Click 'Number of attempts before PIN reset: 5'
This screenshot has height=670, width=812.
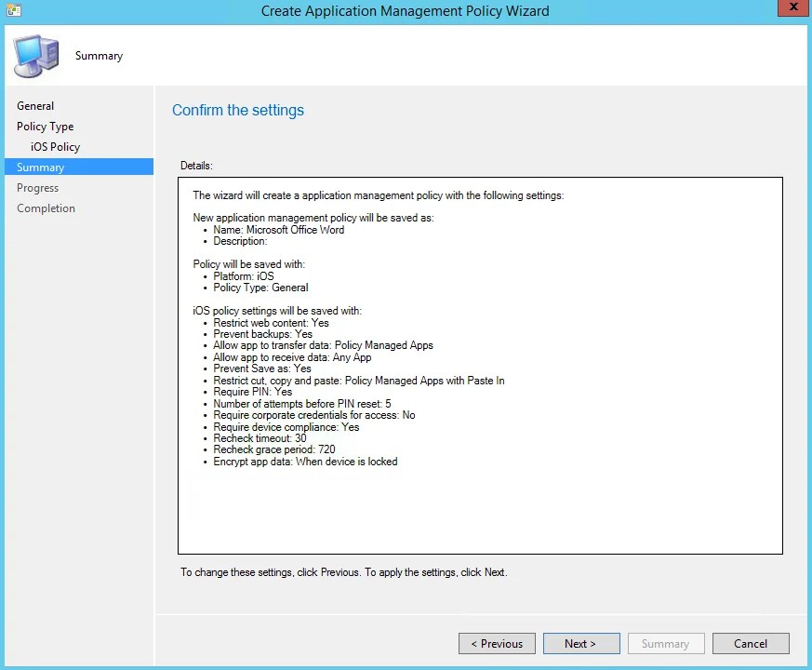[x=302, y=404]
